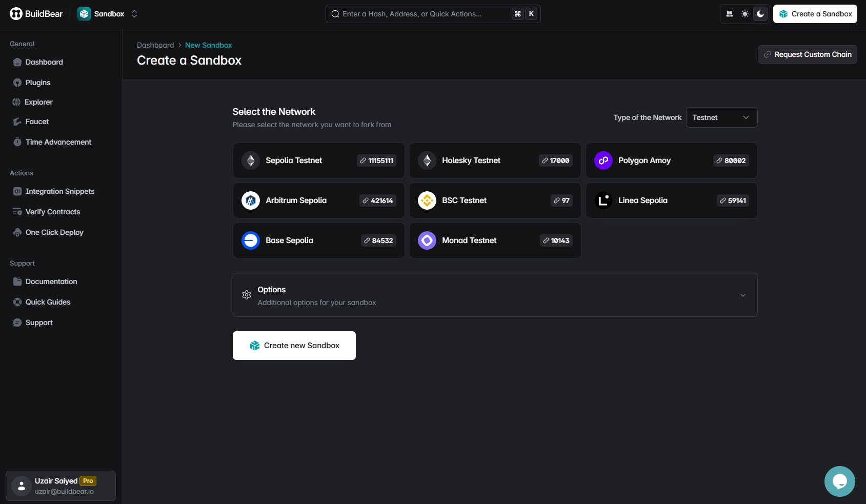Click the Dashboard breadcrumb link

point(155,45)
